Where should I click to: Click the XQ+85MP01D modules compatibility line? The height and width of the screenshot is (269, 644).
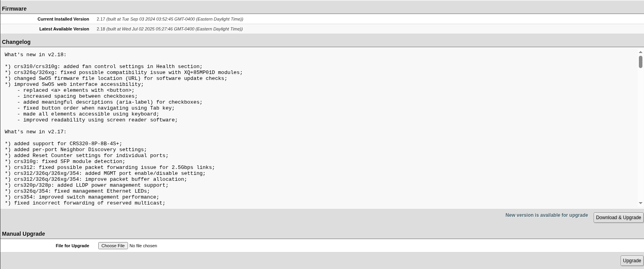coord(124,72)
